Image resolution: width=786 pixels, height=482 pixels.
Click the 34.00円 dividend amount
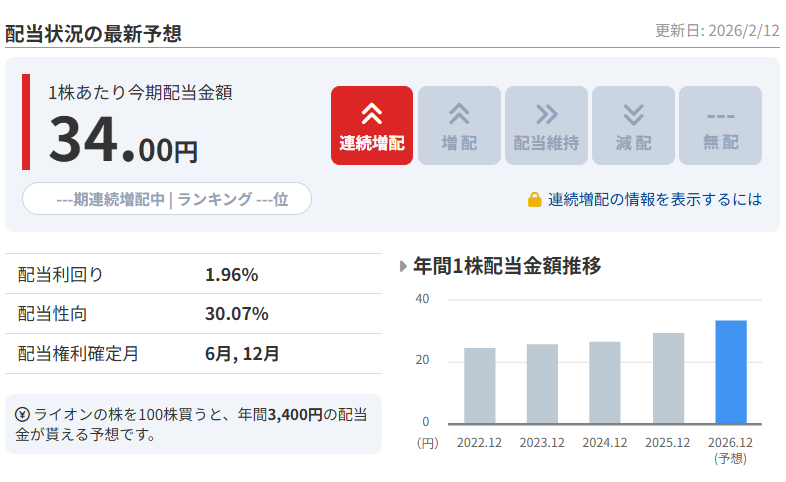pos(123,140)
